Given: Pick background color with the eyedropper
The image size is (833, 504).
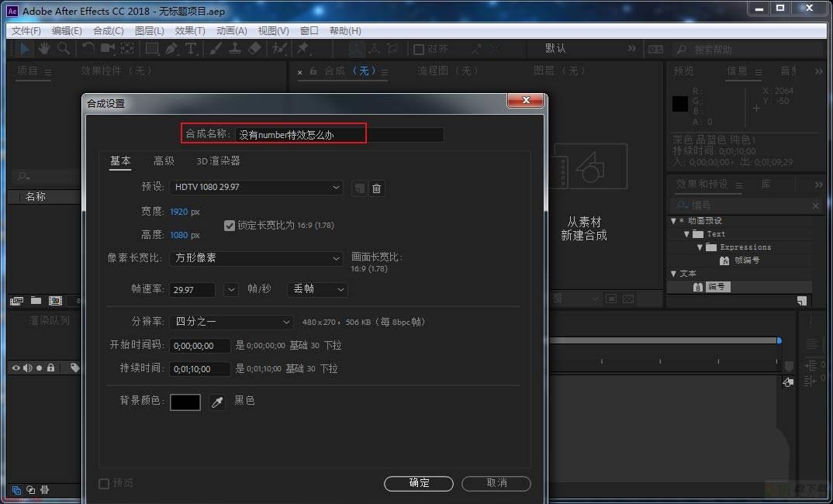Looking at the screenshot, I should [x=216, y=402].
